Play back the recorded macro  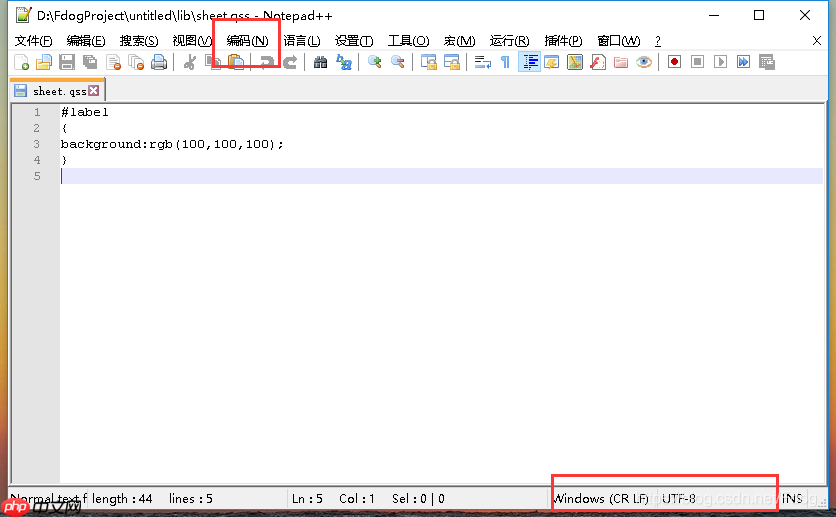coord(720,62)
